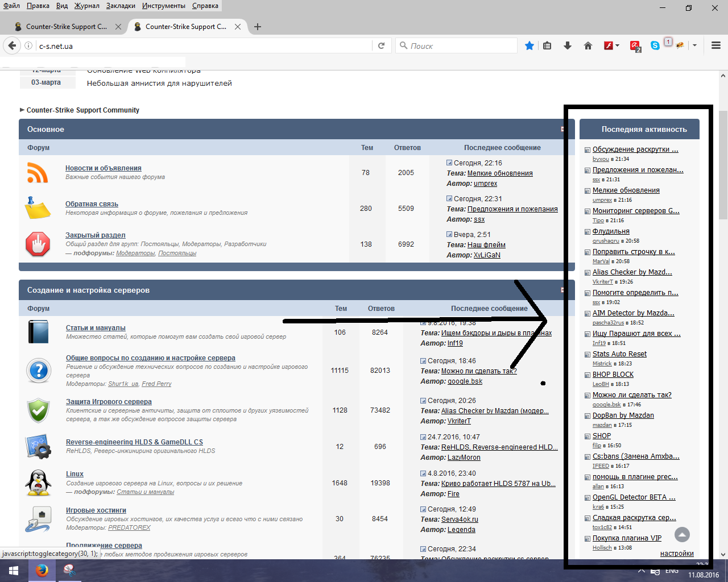Click the blueprint gear icon for Reverse-engineering
Viewport: 728px width, 582px height.
(39, 447)
